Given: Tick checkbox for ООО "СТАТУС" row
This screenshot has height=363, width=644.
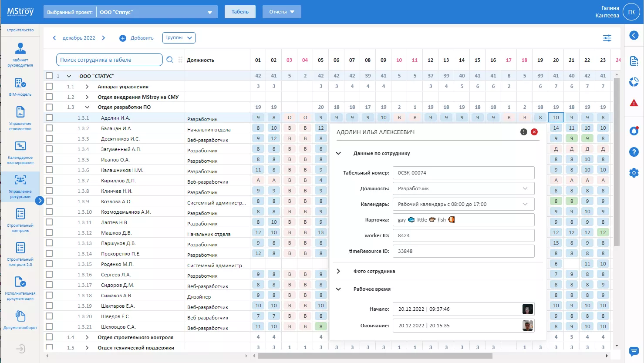Looking at the screenshot, I should (49, 76).
